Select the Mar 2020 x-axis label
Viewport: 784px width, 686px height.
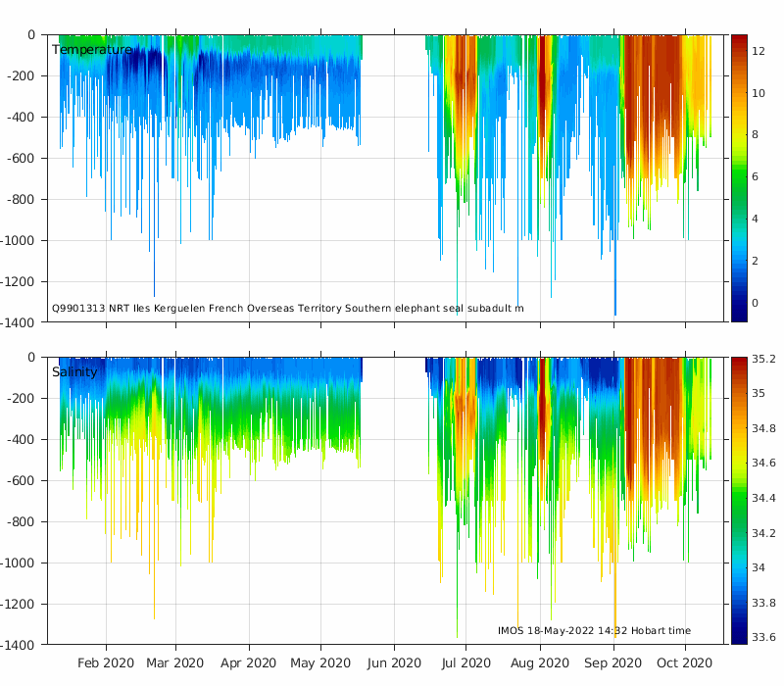175,663
